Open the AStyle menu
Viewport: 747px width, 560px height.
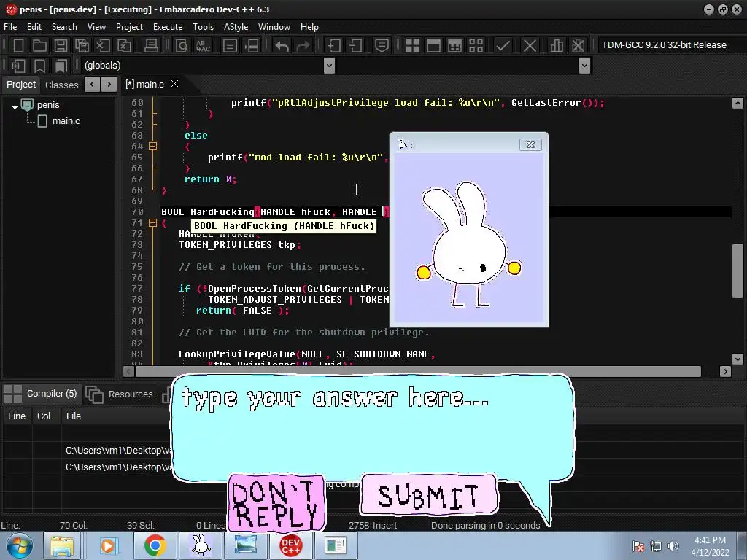pyautogui.click(x=236, y=27)
